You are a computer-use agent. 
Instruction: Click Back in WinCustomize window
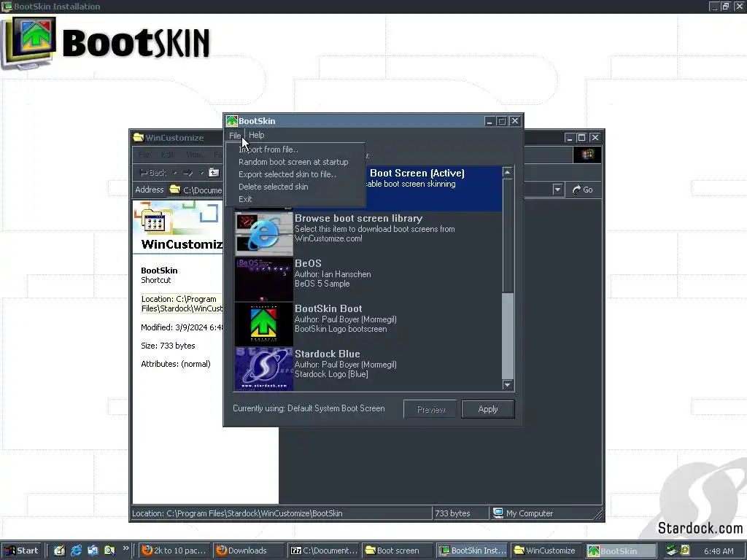click(152, 172)
